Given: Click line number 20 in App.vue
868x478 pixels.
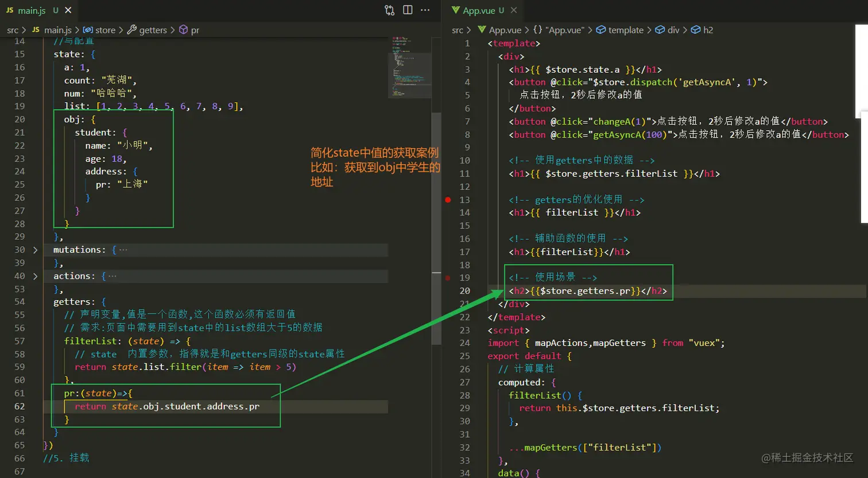Looking at the screenshot, I should (x=465, y=291).
